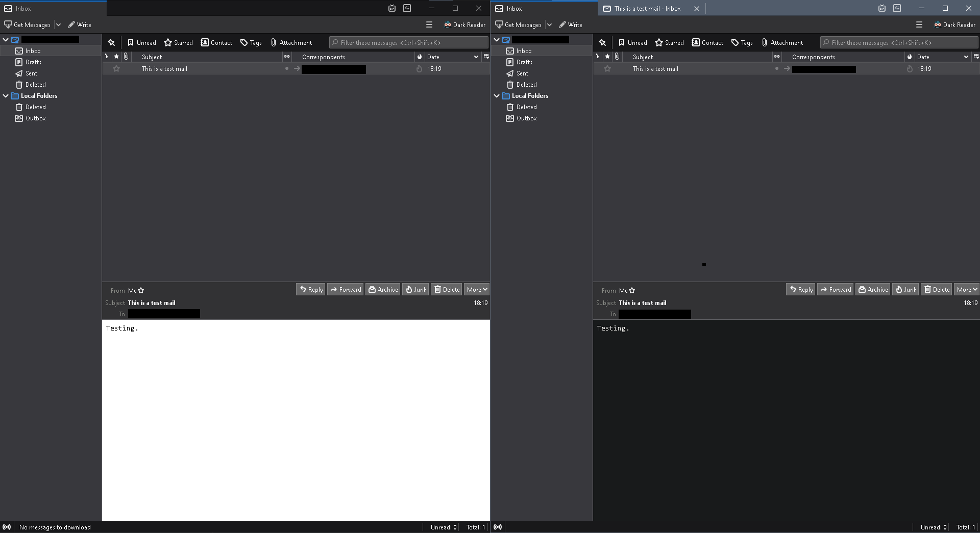Viewport: 980px width, 533px height.
Task: Open calendar icon in right window
Action: tap(881, 8)
